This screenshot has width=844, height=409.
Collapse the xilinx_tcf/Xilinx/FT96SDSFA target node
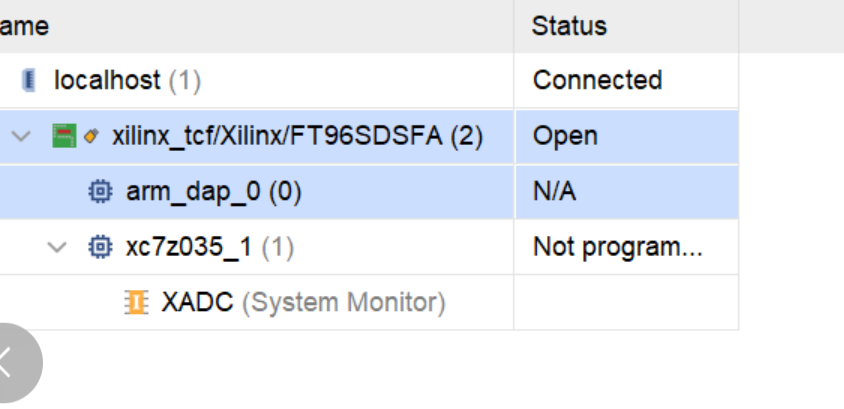pyautogui.click(x=22, y=136)
